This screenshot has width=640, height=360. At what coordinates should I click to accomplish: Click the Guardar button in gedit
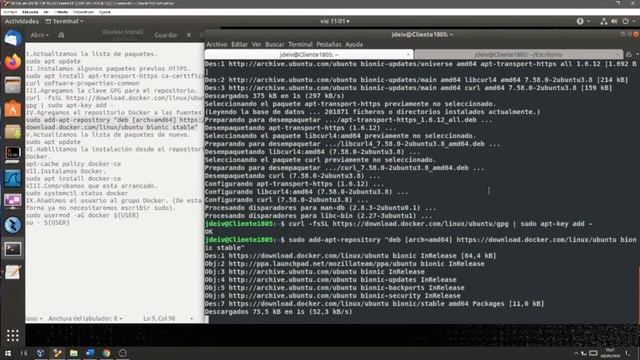(x=166, y=35)
